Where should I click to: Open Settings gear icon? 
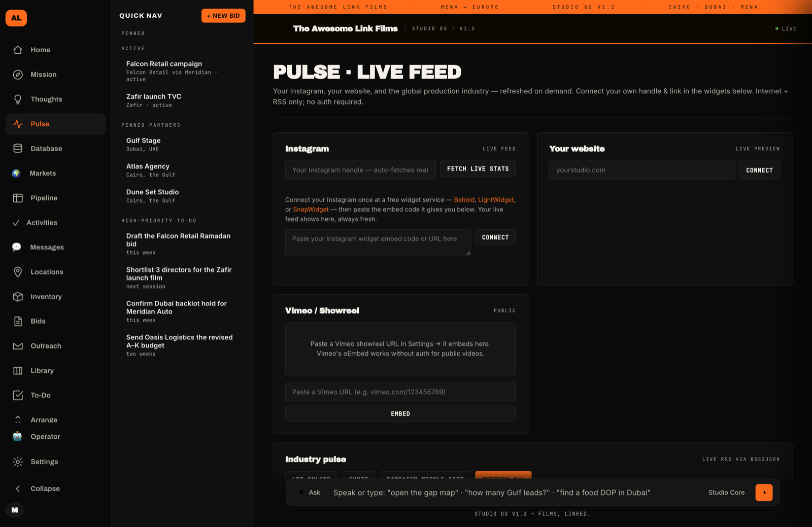(18, 462)
